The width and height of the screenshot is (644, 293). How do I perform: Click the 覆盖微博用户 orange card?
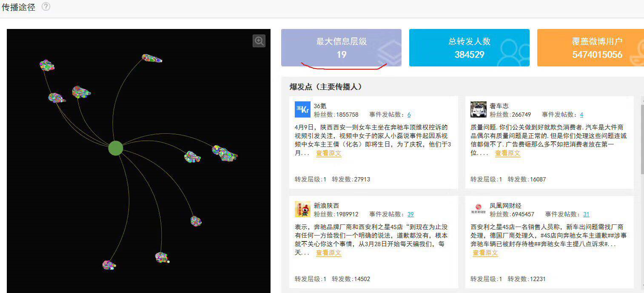point(590,48)
